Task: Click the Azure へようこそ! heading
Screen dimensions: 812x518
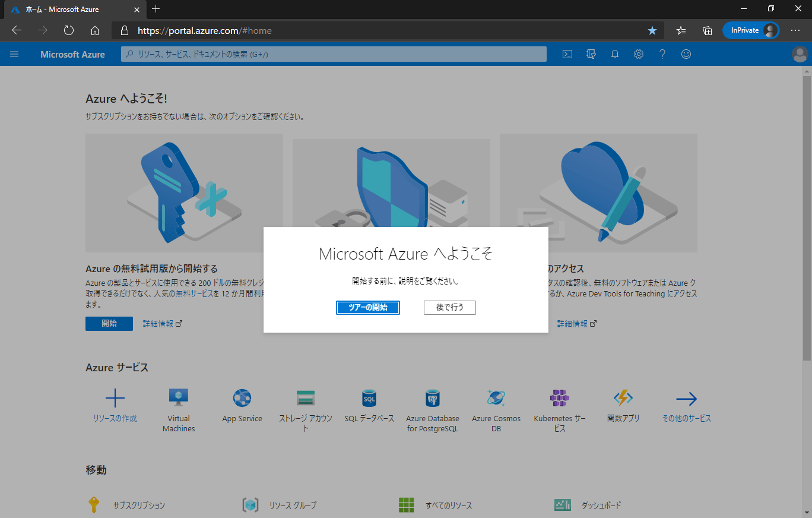Action: tap(126, 99)
